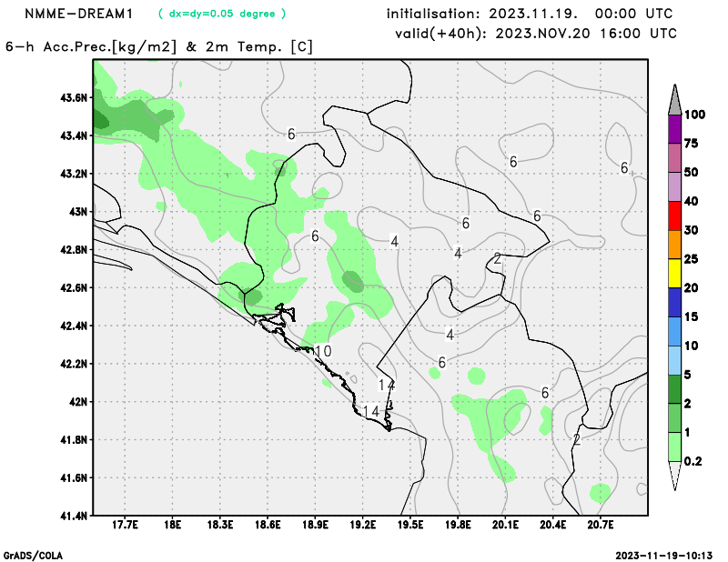The width and height of the screenshot is (728, 562).
Task: Click the "42.4N" latitude label
Action: 74,326
